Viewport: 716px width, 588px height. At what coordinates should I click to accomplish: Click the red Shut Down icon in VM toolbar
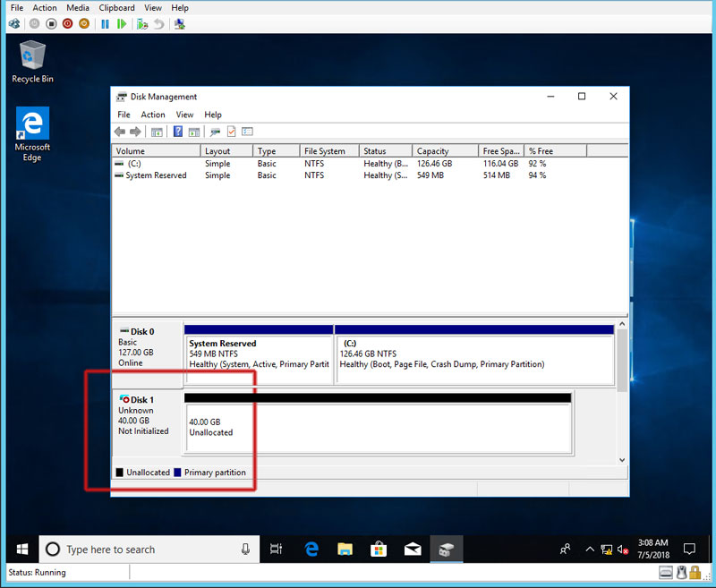pyautogui.click(x=67, y=23)
